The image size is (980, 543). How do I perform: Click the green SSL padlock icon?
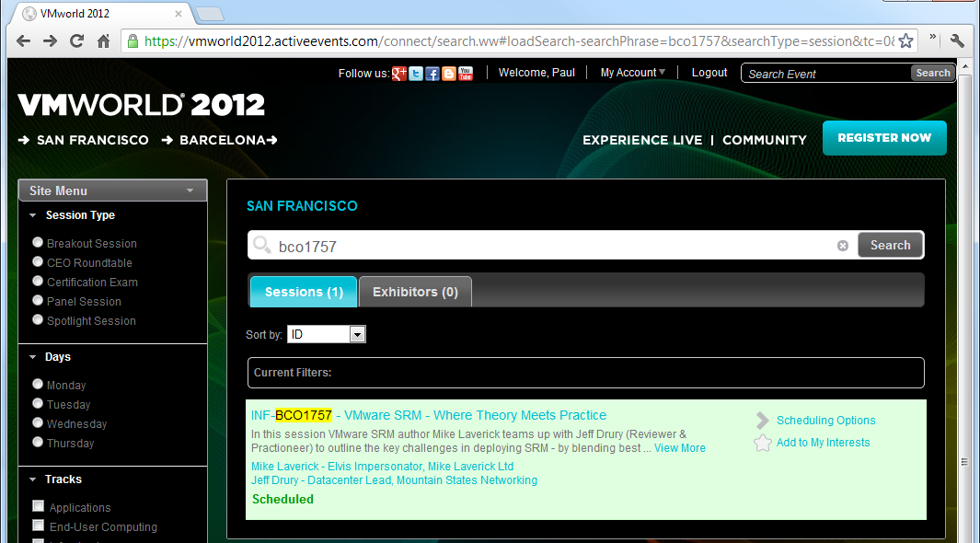pyautogui.click(x=133, y=41)
